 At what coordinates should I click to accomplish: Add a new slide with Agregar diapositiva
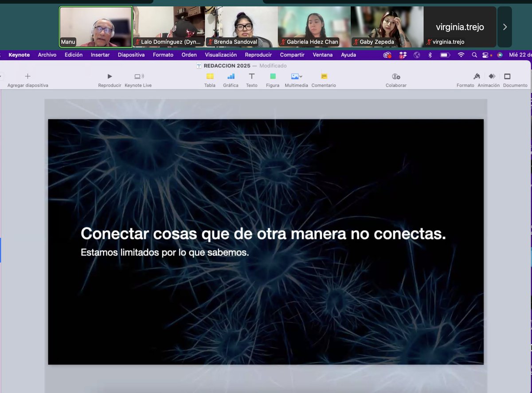pos(27,80)
